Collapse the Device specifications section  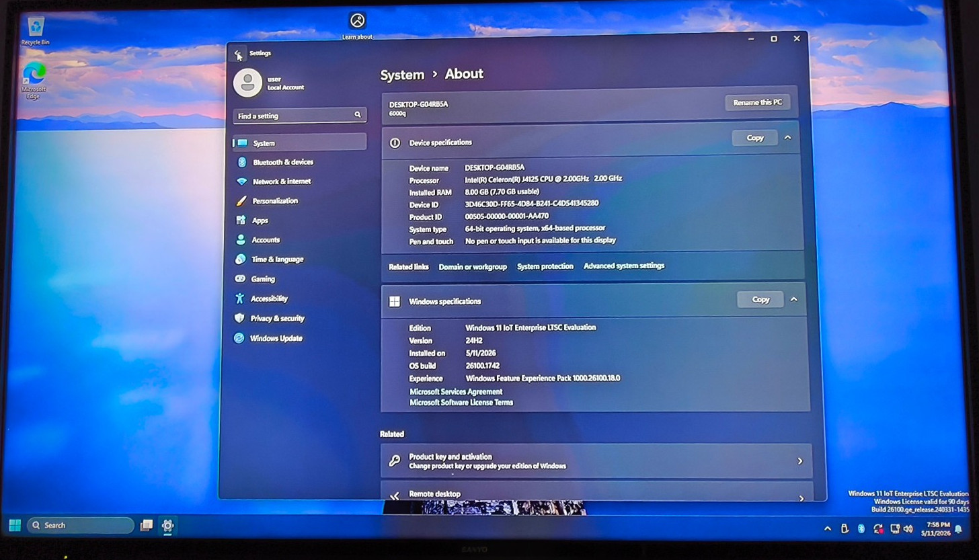[788, 138]
